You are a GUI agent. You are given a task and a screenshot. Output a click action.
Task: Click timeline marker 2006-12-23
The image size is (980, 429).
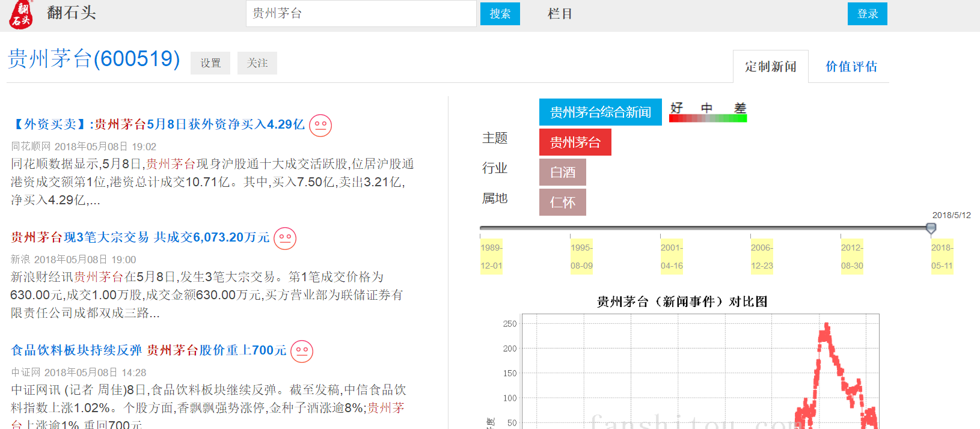pyautogui.click(x=762, y=257)
